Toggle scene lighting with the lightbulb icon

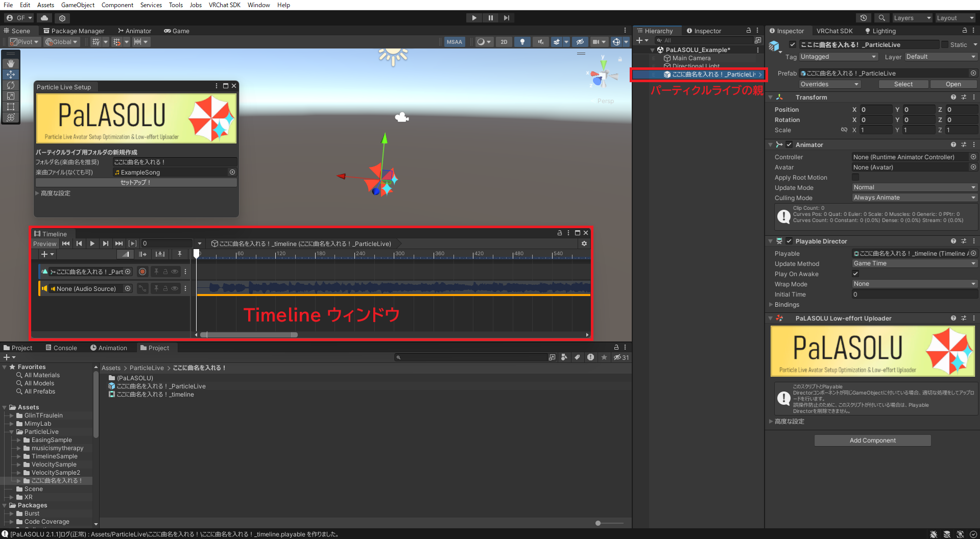(522, 41)
